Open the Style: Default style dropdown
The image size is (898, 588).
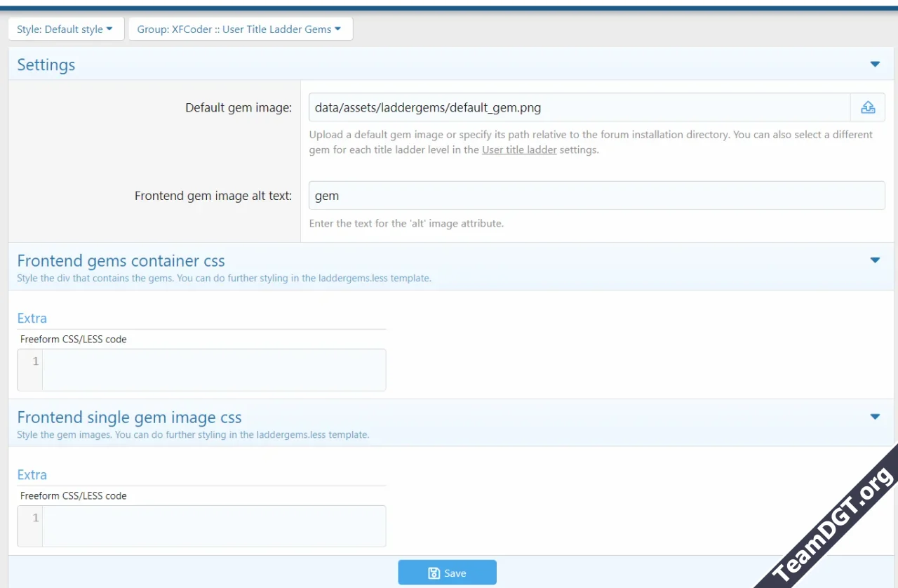pyautogui.click(x=65, y=29)
